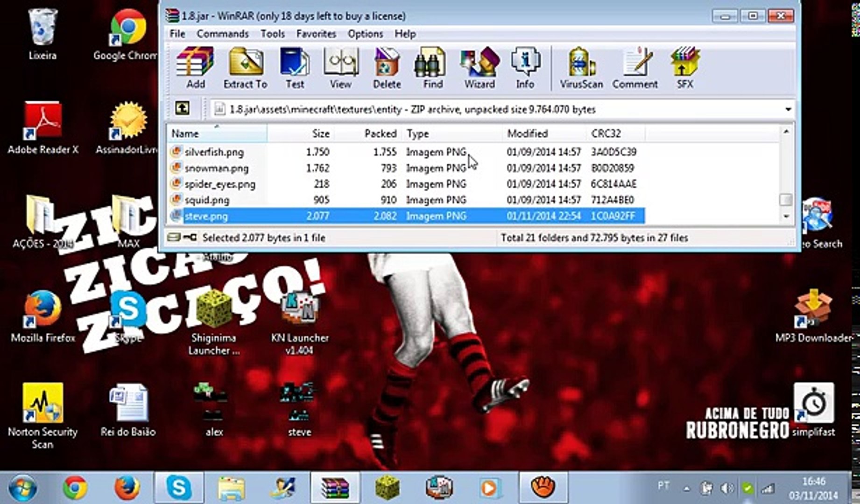860x504 pixels.
Task: Click the file list scrollbar thumb
Action: [x=786, y=199]
